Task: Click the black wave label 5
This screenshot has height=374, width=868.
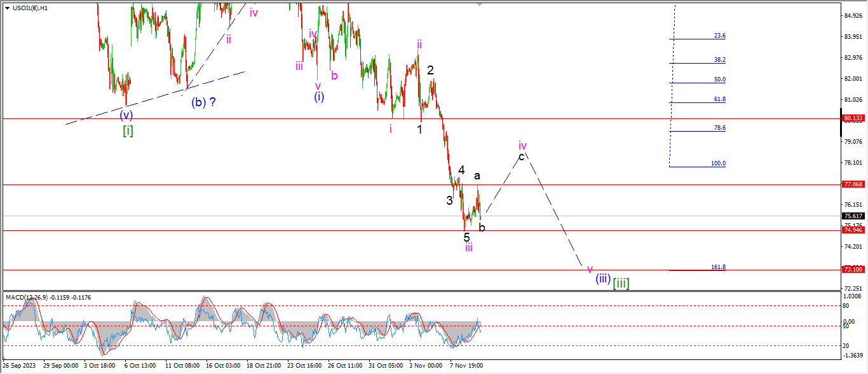Action: click(466, 237)
